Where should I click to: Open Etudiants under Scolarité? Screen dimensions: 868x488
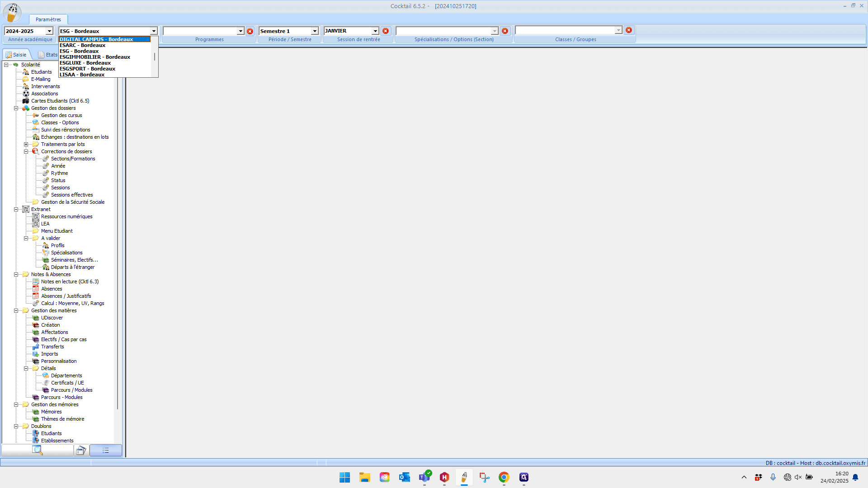(x=41, y=72)
